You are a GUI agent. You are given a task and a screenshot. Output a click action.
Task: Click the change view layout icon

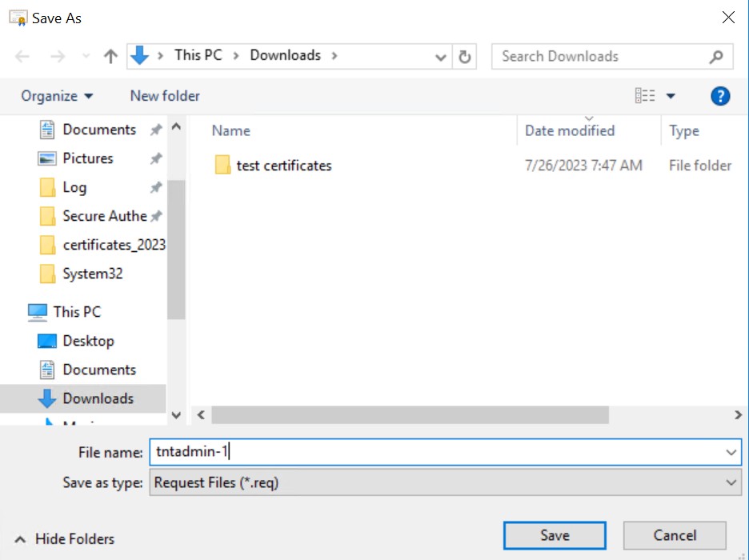click(x=645, y=95)
